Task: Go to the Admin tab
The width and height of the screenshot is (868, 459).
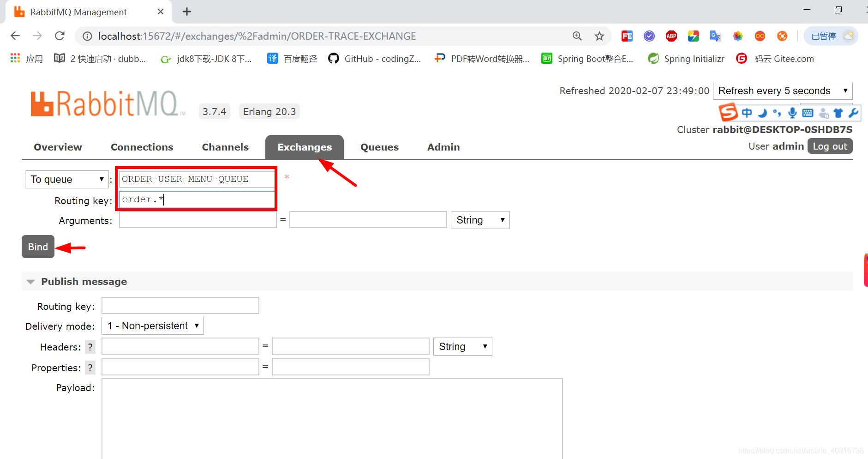Action: point(443,147)
